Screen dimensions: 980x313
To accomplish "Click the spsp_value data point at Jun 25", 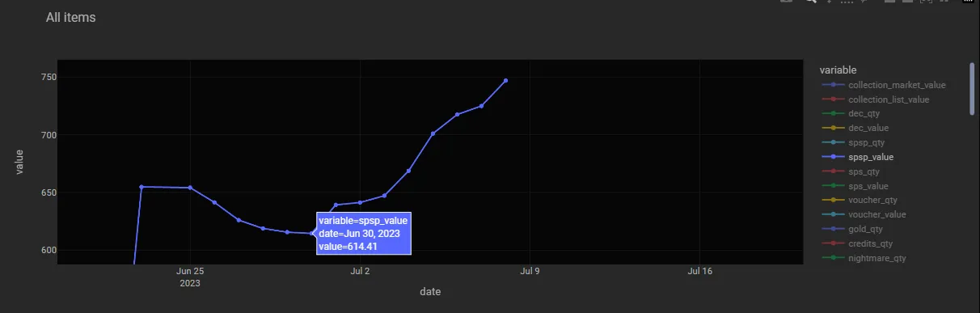I will pos(190,188).
